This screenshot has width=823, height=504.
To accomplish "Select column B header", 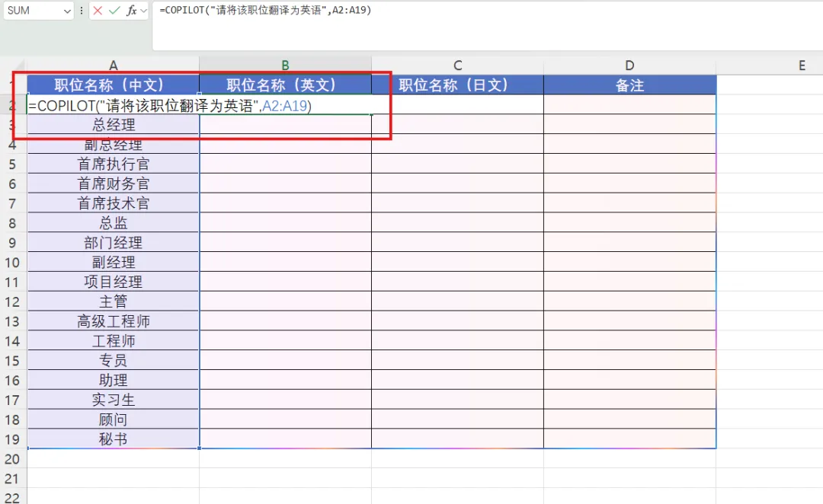I will [285, 65].
